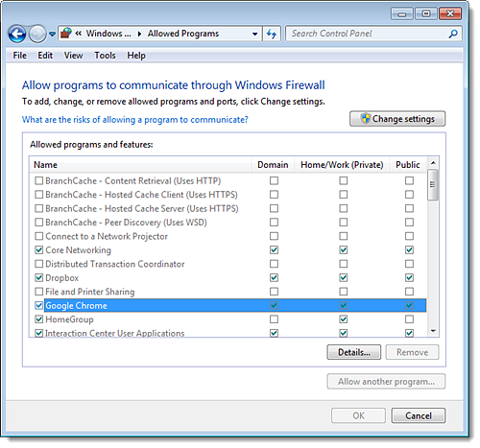Open the risks of allowing a program link

pos(135,120)
